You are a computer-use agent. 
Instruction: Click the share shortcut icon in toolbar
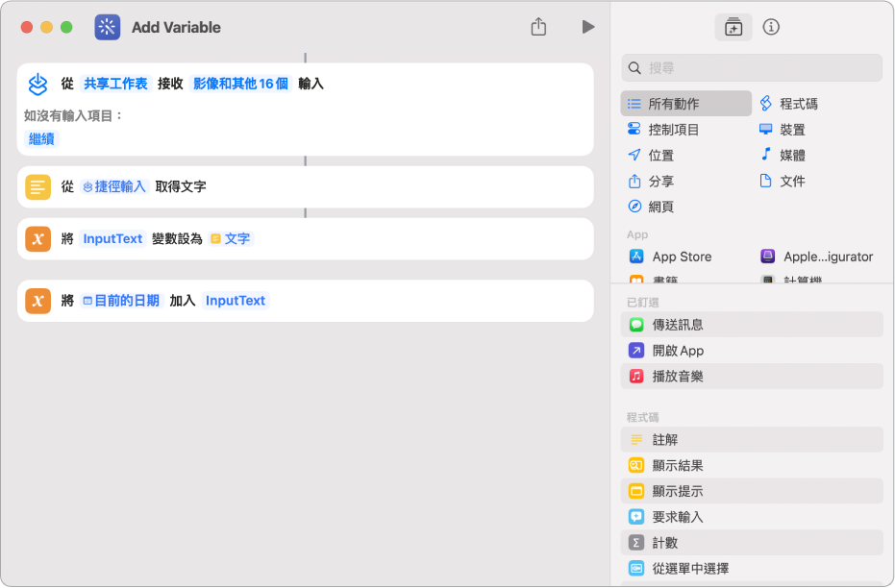[538, 27]
